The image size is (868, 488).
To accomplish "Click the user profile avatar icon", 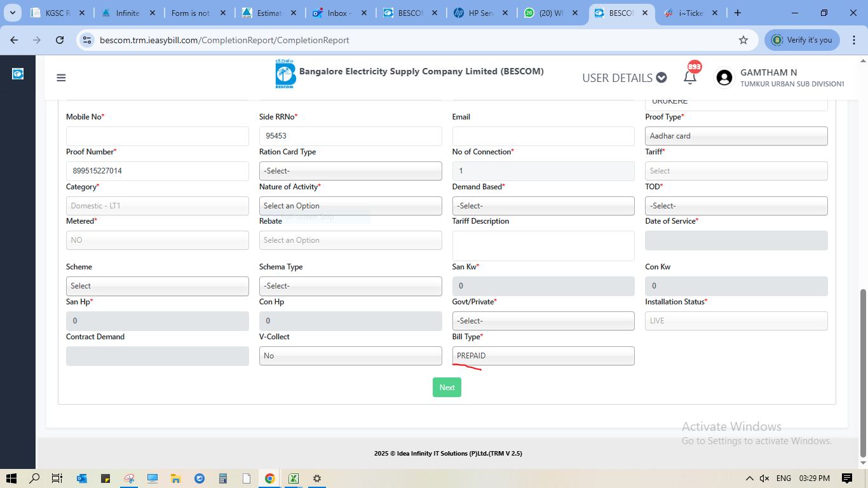I will 724,78.
